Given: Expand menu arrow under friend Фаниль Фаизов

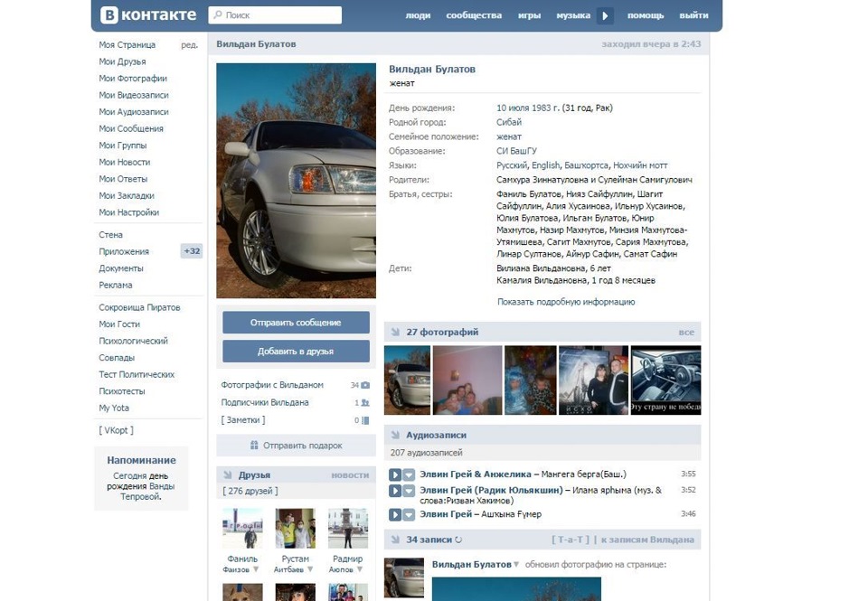Looking at the screenshot, I should [256, 568].
